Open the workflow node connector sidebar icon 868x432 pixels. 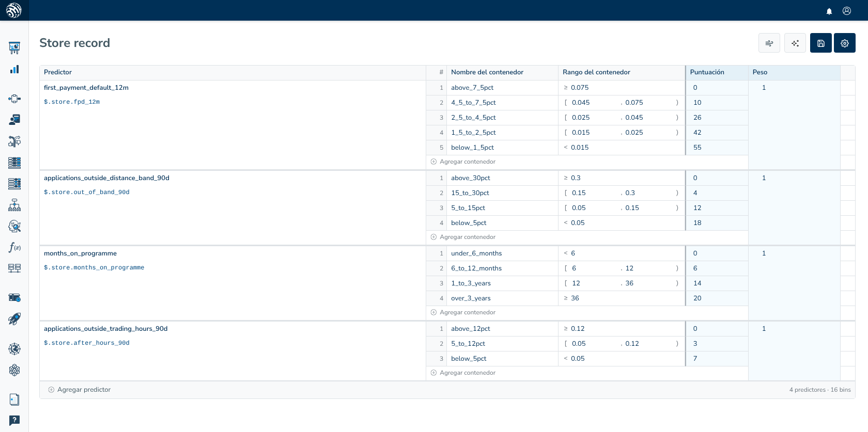click(14, 99)
